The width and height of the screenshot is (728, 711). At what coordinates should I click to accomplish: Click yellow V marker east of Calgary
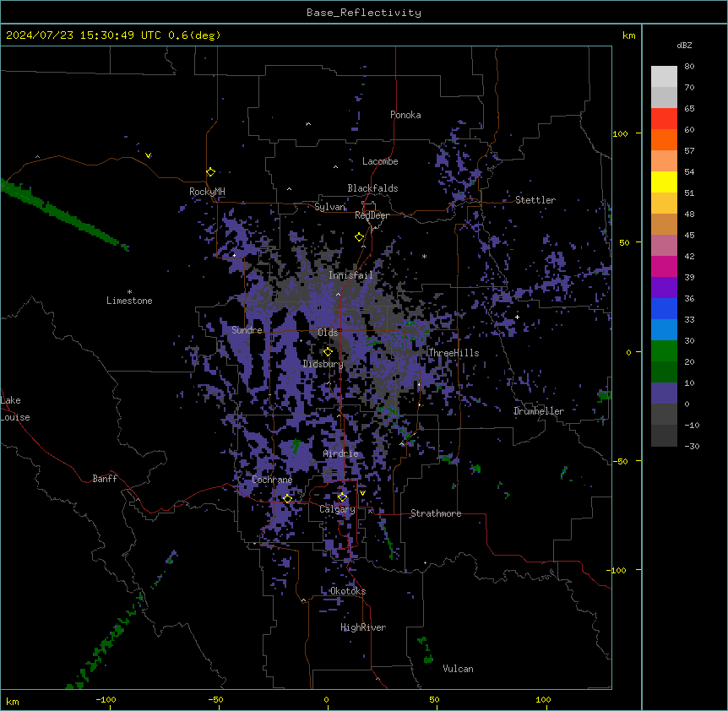[362, 493]
